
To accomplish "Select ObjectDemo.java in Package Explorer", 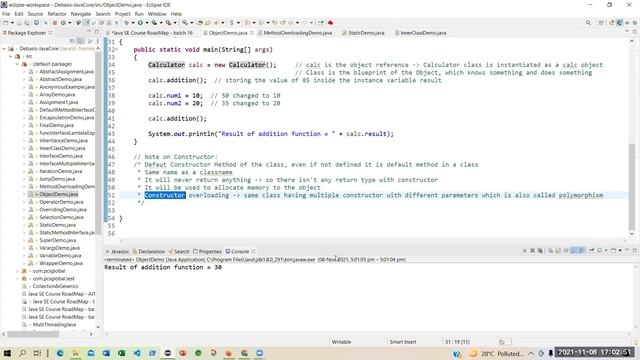I will [x=58, y=194].
